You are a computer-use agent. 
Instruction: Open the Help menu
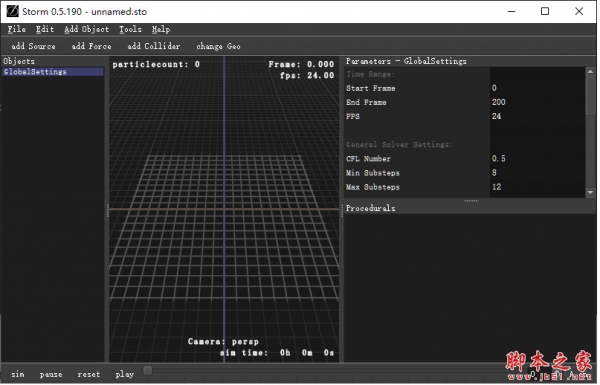click(161, 29)
